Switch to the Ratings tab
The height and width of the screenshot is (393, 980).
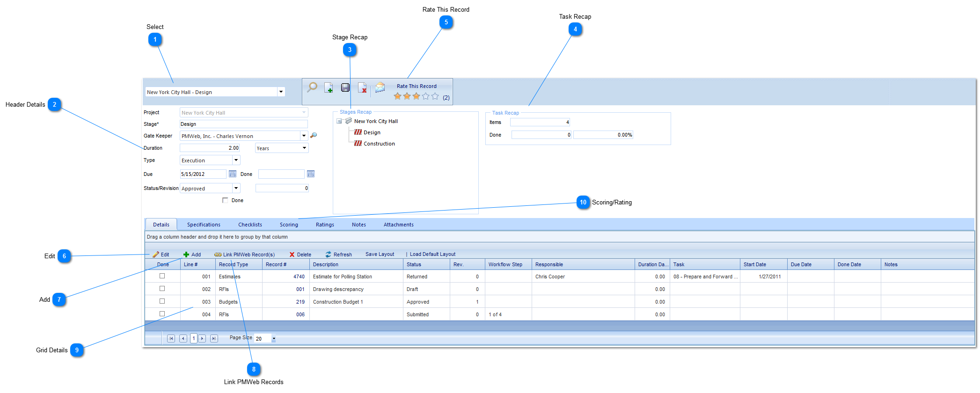click(x=325, y=225)
